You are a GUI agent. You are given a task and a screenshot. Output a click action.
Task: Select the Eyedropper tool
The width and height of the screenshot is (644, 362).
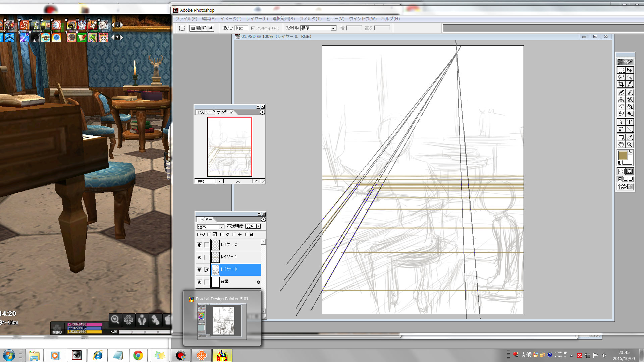click(630, 137)
